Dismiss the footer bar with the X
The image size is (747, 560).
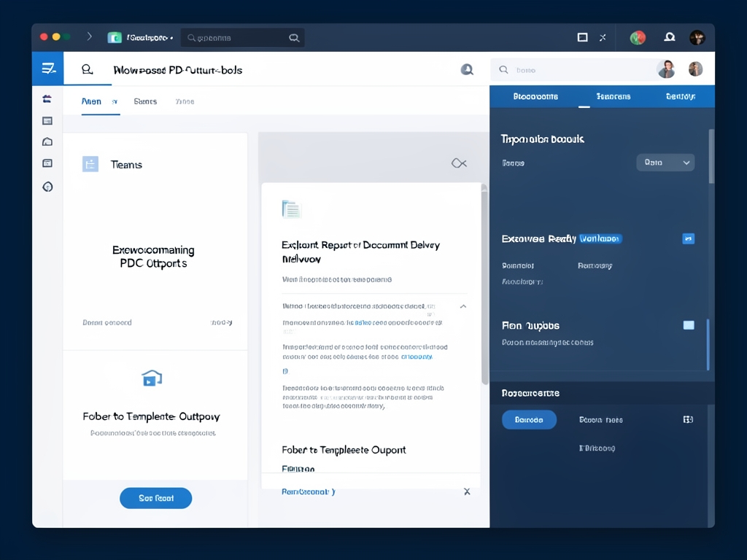[467, 491]
